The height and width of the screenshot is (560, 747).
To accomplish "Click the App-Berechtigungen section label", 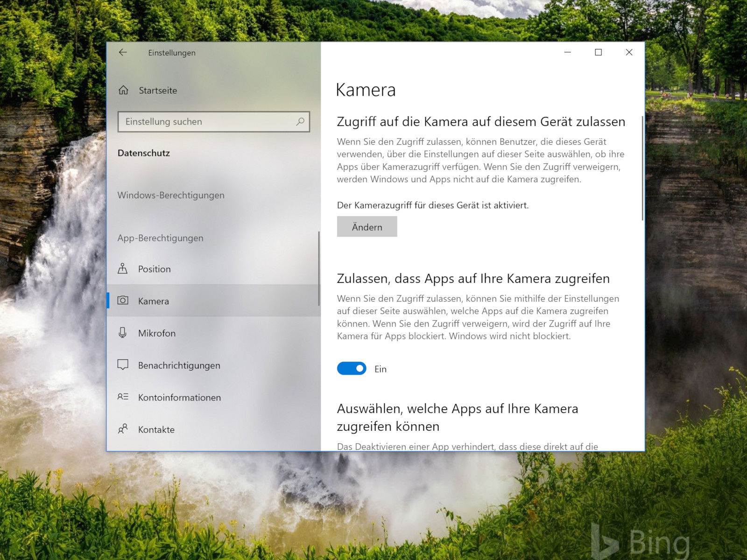I will point(161,238).
